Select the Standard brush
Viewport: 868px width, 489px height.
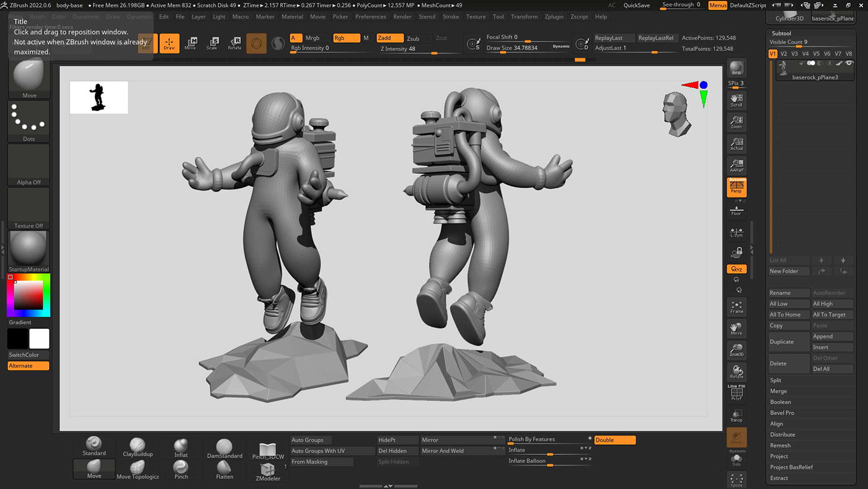pyautogui.click(x=94, y=444)
